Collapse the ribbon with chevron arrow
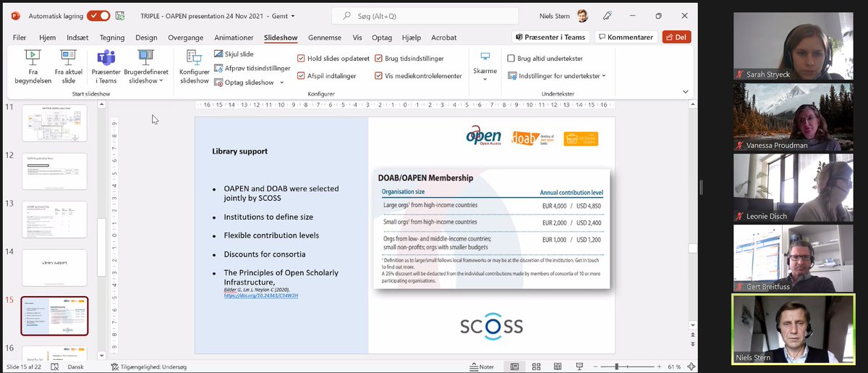 pyautogui.click(x=685, y=92)
